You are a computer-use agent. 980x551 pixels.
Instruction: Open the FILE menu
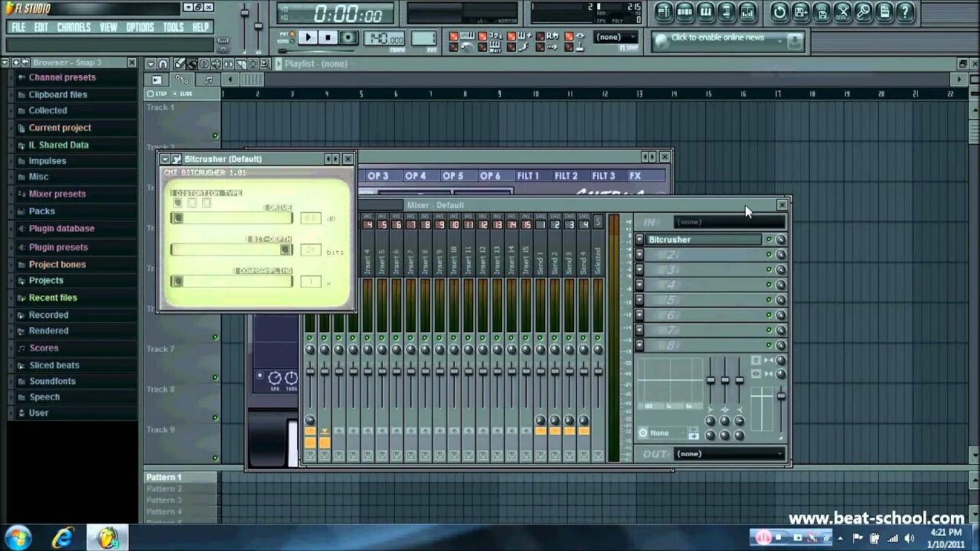pyautogui.click(x=18, y=27)
